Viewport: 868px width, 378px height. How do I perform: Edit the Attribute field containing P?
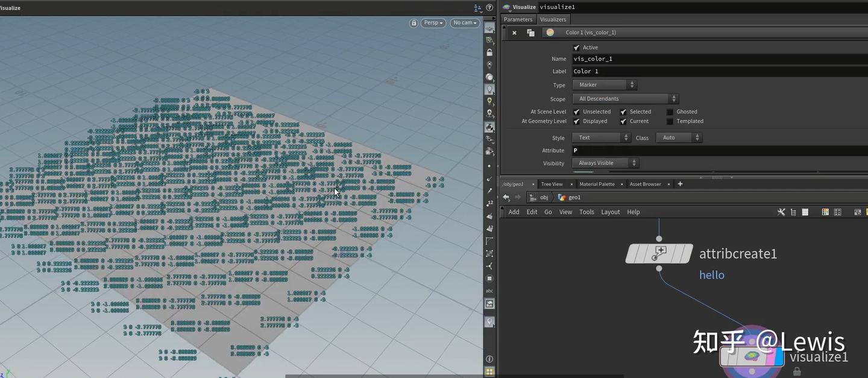720,151
